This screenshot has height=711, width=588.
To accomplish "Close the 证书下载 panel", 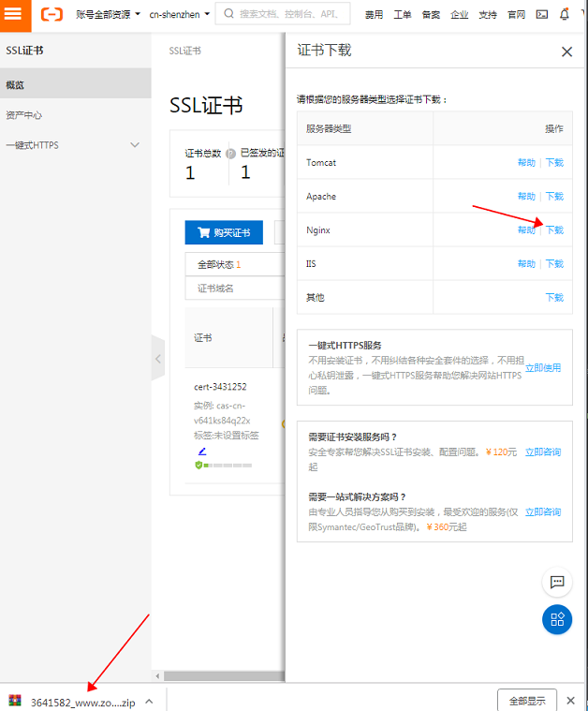I will 566,52.
